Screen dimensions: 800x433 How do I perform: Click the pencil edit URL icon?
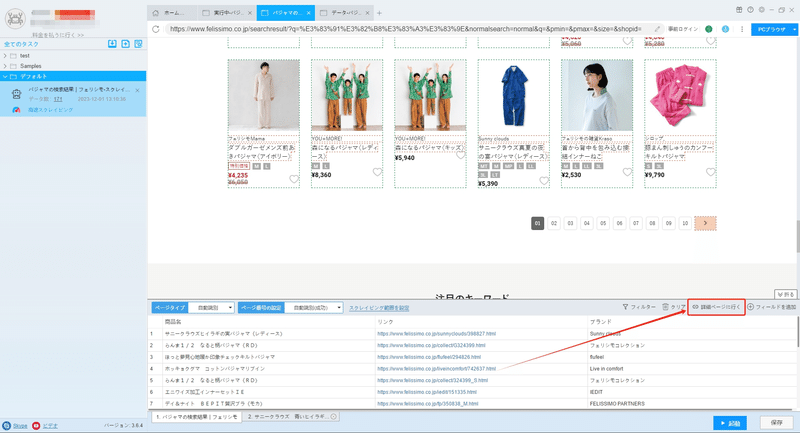(x=657, y=29)
